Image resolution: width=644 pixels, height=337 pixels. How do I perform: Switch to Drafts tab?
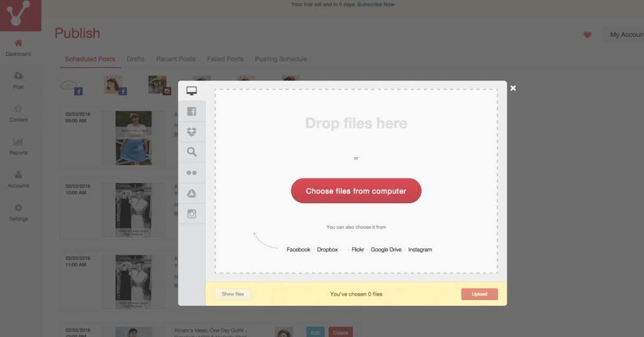[x=136, y=59]
